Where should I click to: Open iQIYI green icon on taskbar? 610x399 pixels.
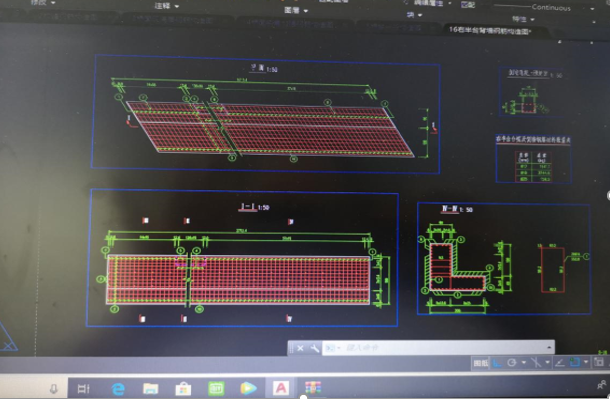(216, 388)
